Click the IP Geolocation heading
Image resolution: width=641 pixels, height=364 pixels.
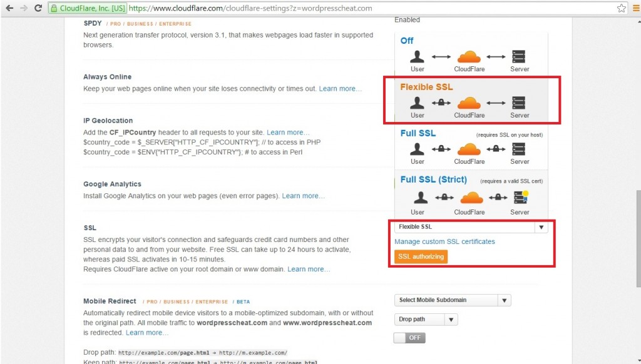[x=108, y=121]
